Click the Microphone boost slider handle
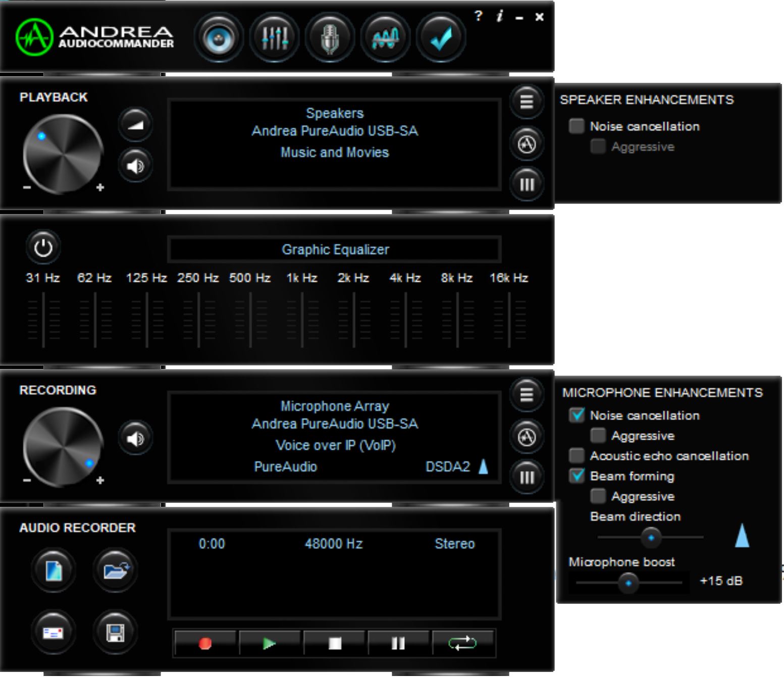 [x=628, y=583]
